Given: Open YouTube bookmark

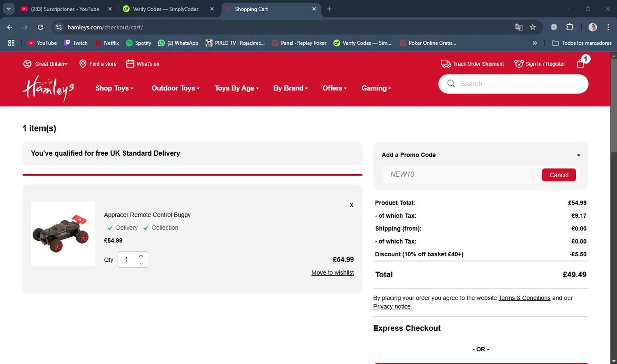Looking at the screenshot, I should tap(42, 43).
